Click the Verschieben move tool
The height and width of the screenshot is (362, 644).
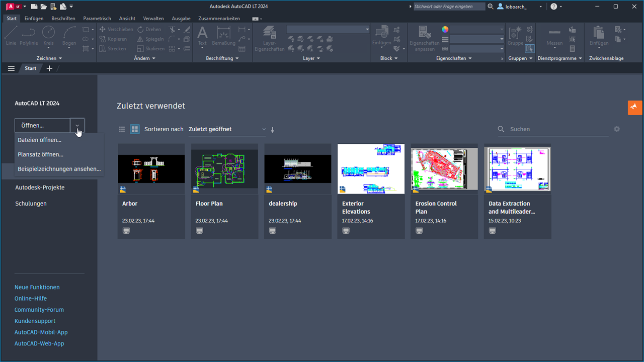click(x=116, y=29)
